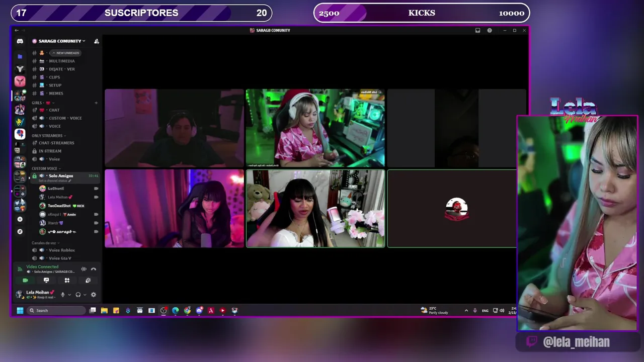Select the pink server icon in server list
Screen dimensions: 644x362
(x=20, y=80)
